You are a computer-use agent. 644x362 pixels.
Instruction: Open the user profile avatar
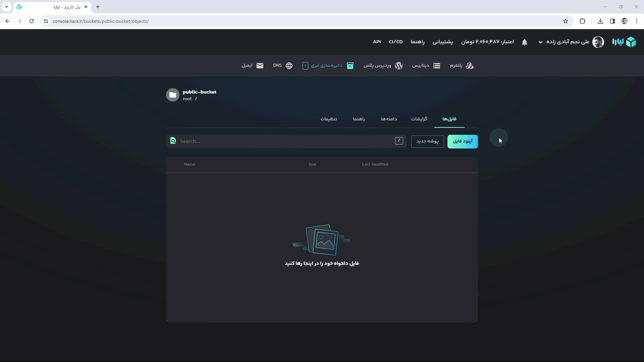pos(598,42)
